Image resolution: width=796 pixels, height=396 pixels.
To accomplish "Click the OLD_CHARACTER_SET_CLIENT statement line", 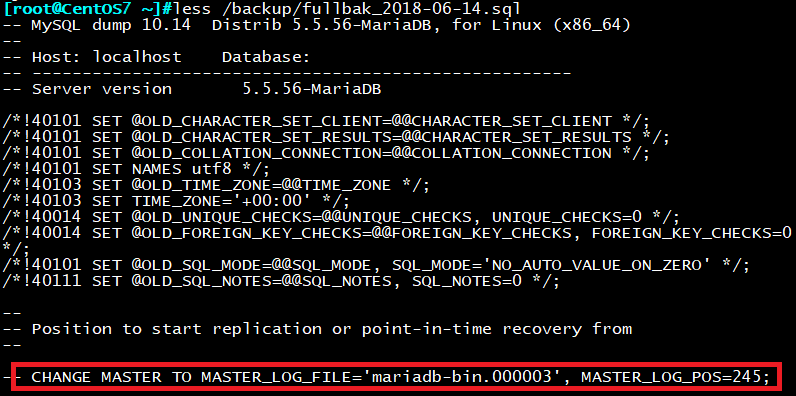I will [326, 121].
